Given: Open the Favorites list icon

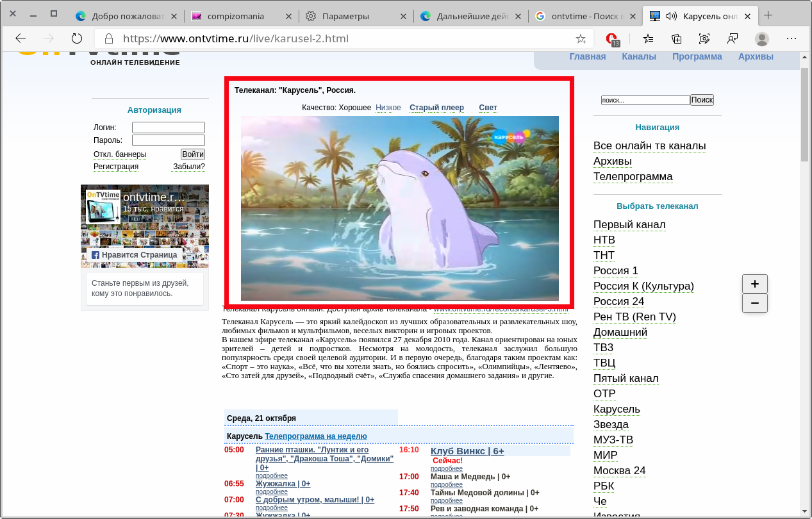Looking at the screenshot, I should (x=648, y=38).
